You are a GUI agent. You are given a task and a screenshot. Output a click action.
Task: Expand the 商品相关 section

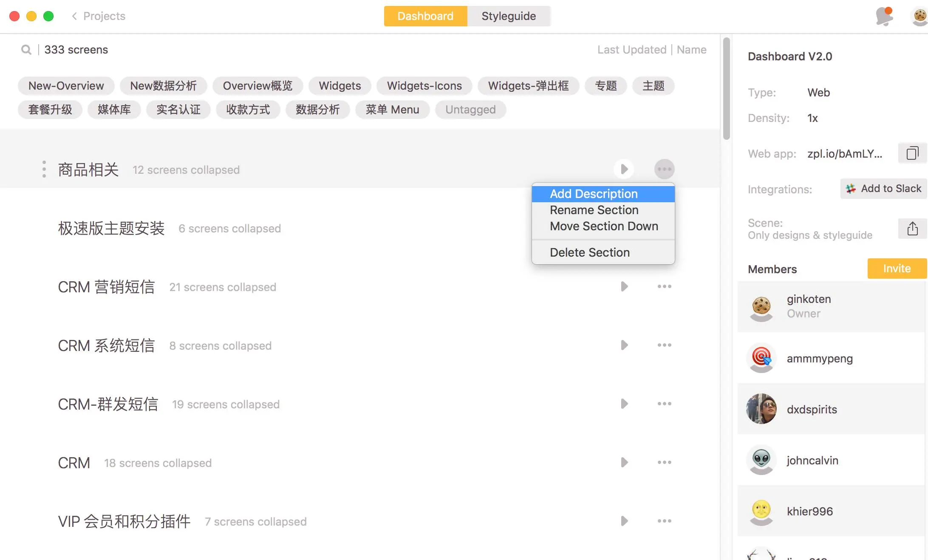624,170
